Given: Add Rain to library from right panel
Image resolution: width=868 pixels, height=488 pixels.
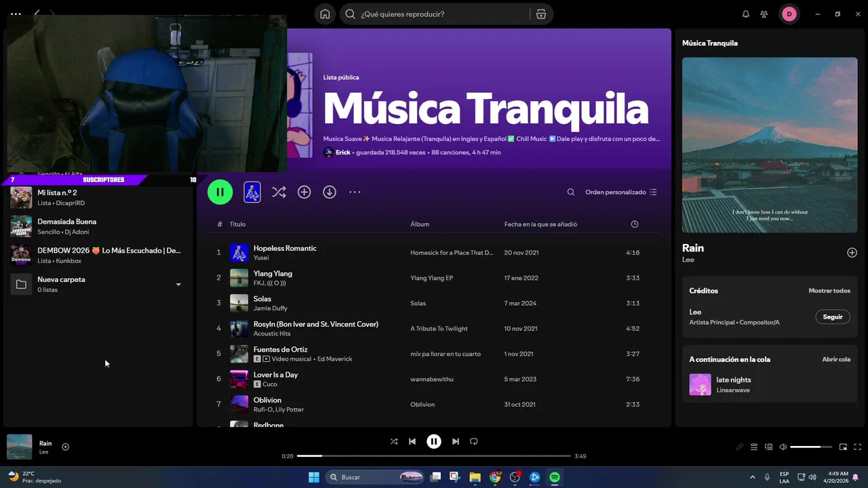Looking at the screenshot, I should pyautogui.click(x=852, y=253).
